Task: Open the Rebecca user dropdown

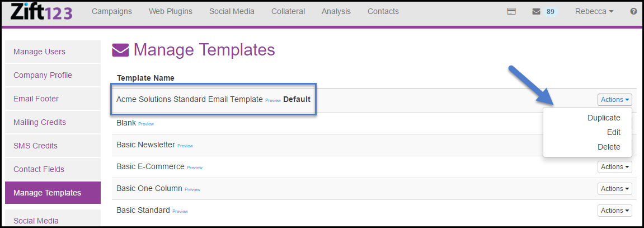Action: [x=594, y=11]
